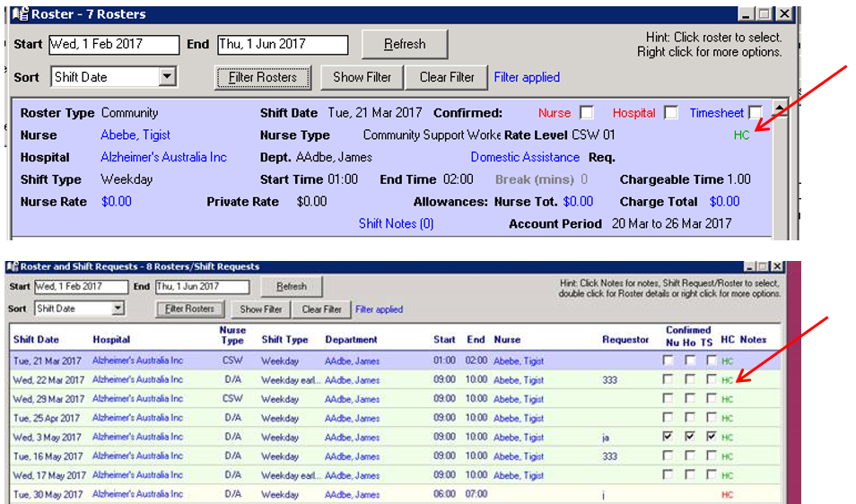Viewport: 856px width, 504px height.
Task: Tick the Hospital confirmed checkbox in Roster window
Action: pos(671,112)
